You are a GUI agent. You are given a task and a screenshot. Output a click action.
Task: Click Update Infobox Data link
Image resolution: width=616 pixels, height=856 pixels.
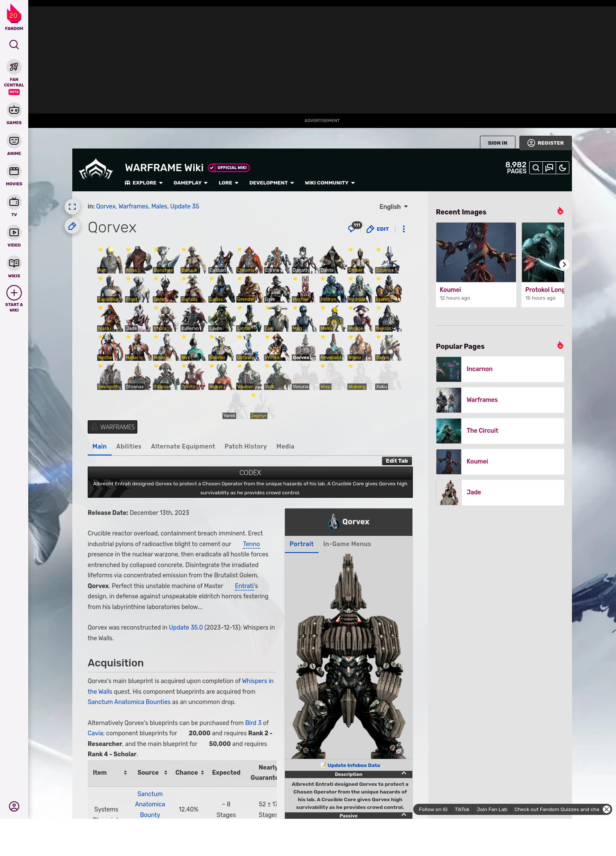pyautogui.click(x=353, y=765)
